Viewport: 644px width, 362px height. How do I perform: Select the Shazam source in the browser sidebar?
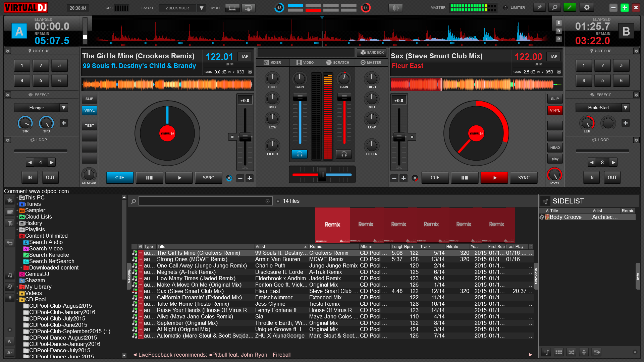[x=36, y=280]
